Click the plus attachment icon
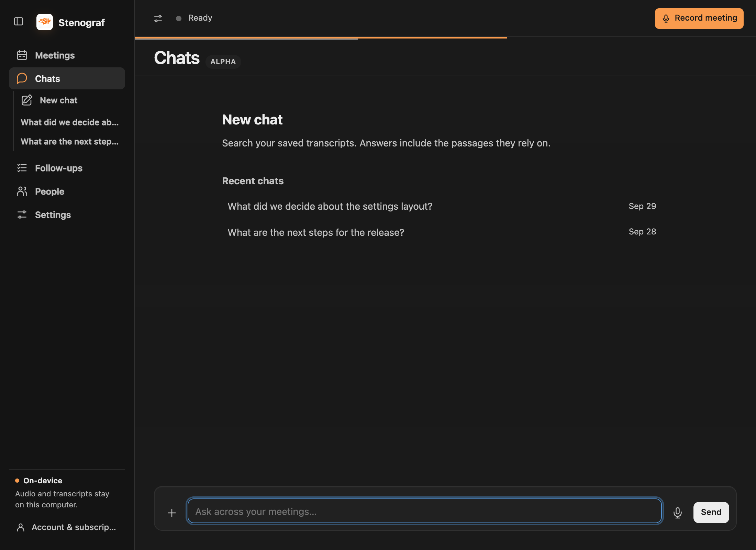 pos(172,513)
